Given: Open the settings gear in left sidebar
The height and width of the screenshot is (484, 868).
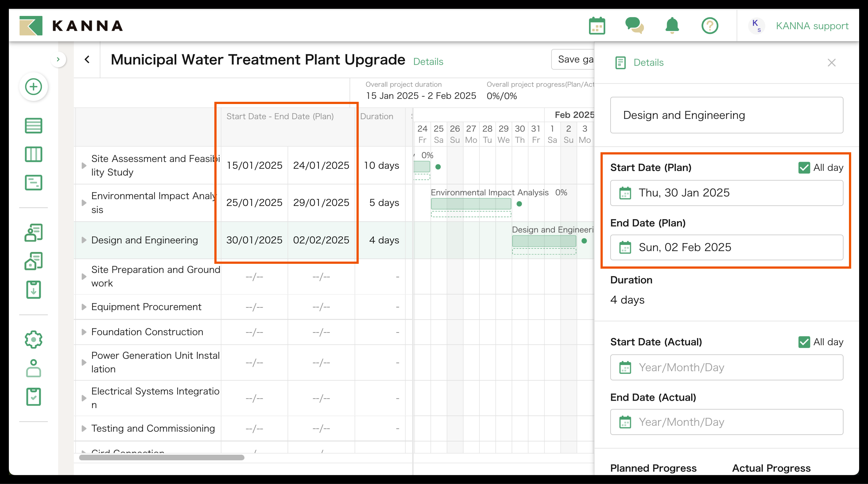Looking at the screenshot, I should coord(33,339).
